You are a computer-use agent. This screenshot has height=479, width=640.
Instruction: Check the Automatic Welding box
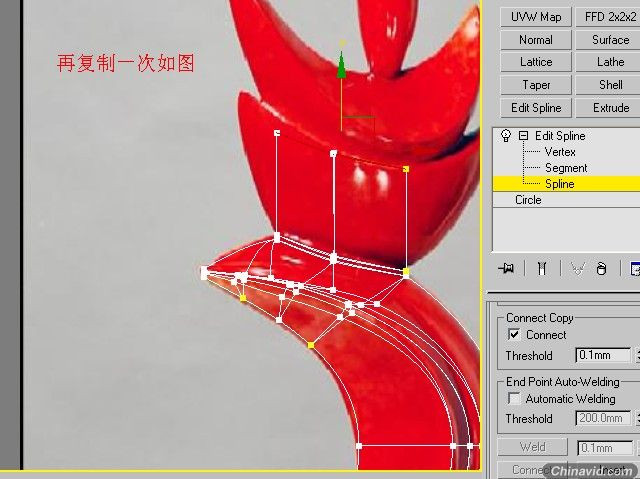click(514, 399)
